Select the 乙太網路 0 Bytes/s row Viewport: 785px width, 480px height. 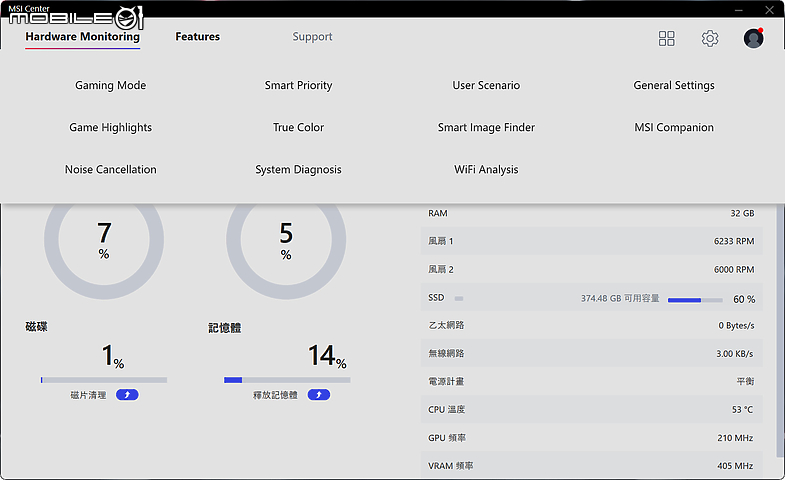tap(592, 325)
